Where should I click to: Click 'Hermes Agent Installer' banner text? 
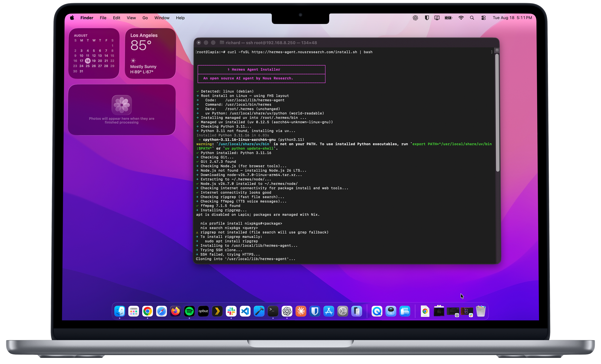(x=256, y=69)
